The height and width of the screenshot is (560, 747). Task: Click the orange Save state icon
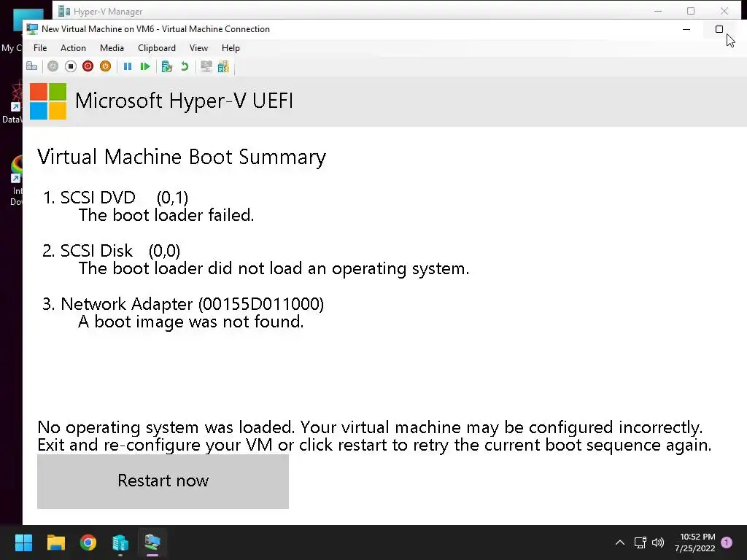pos(105,66)
